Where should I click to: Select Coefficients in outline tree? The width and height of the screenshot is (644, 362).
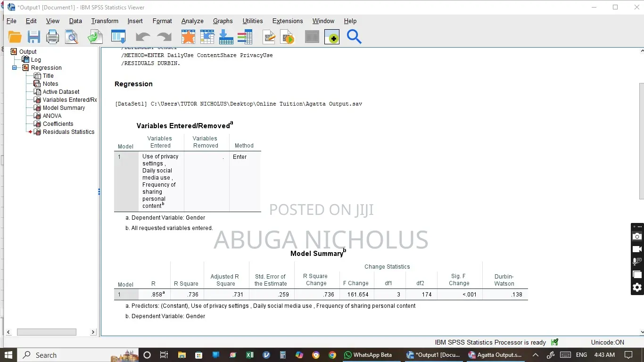[x=58, y=124]
